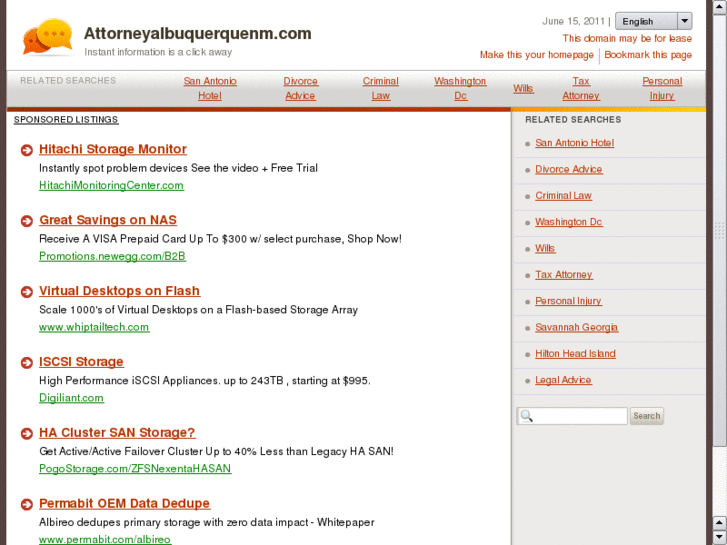The height and width of the screenshot is (545, 727).
Task: Click the magnifier icon in search box
Action: 527,416
